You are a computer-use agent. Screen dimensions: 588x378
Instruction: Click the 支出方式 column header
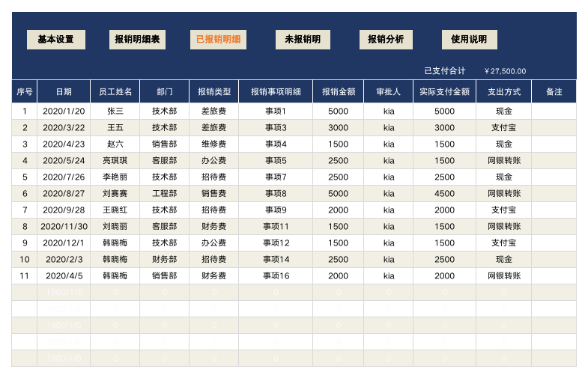504,91
